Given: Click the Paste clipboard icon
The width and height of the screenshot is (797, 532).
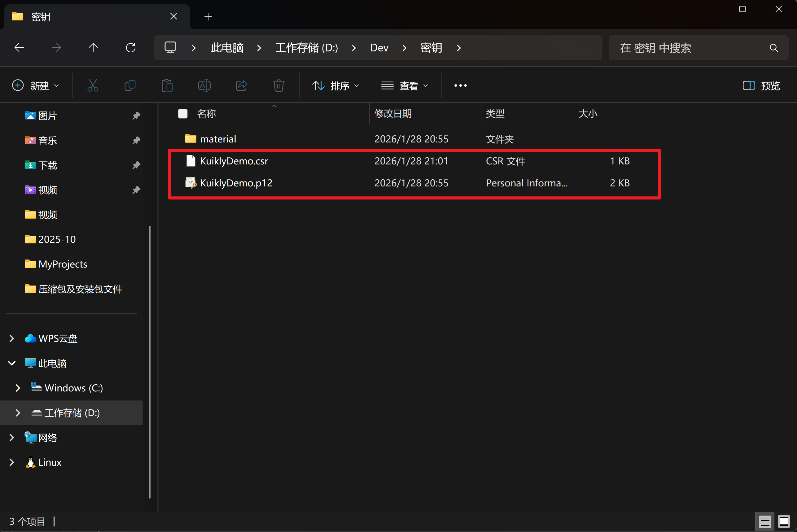Looking at the screenshot, I should tap(167, 85).
